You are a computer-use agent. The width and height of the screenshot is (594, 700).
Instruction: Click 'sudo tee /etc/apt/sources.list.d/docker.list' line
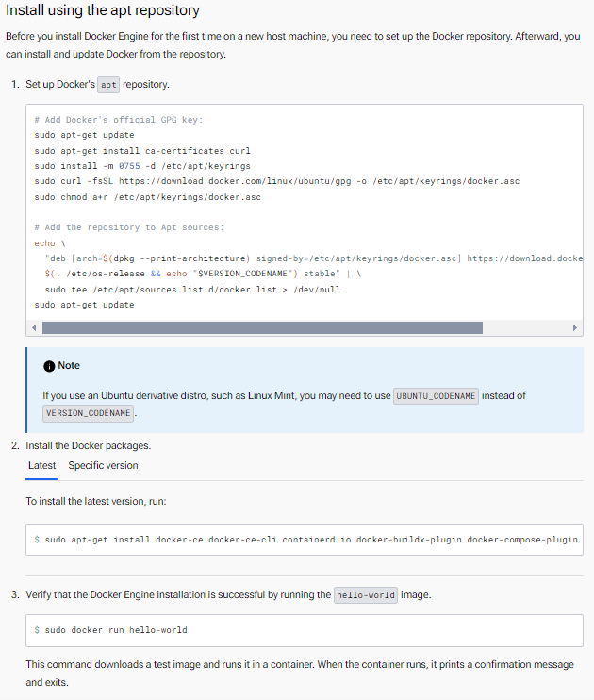(192, 290)
